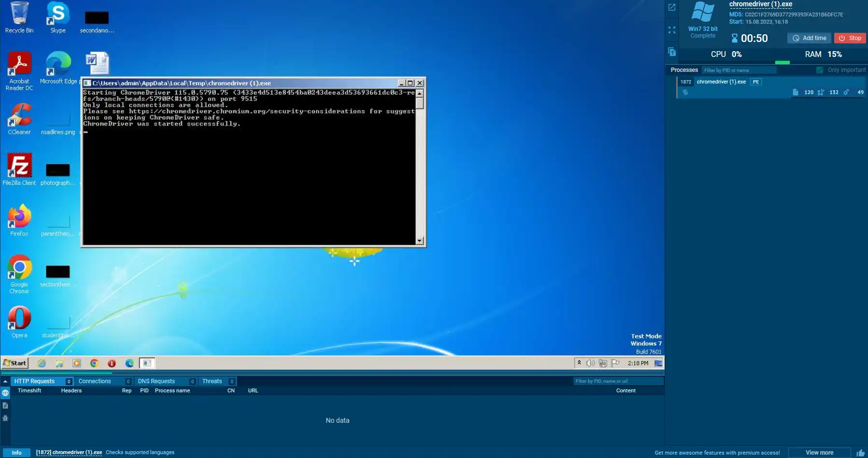Click the red Stop button
This screenshot has width=868, height=458.
point(850,38)
